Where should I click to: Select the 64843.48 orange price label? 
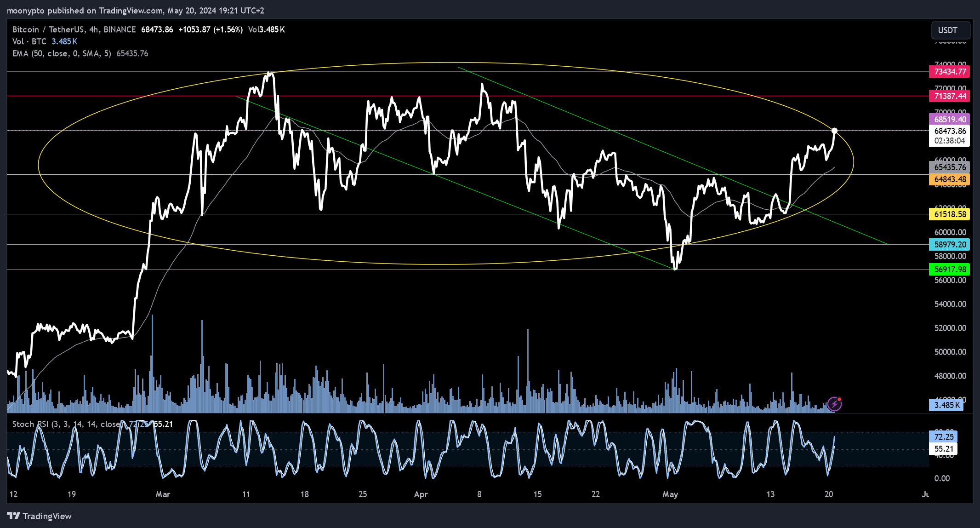coord(949,179)
